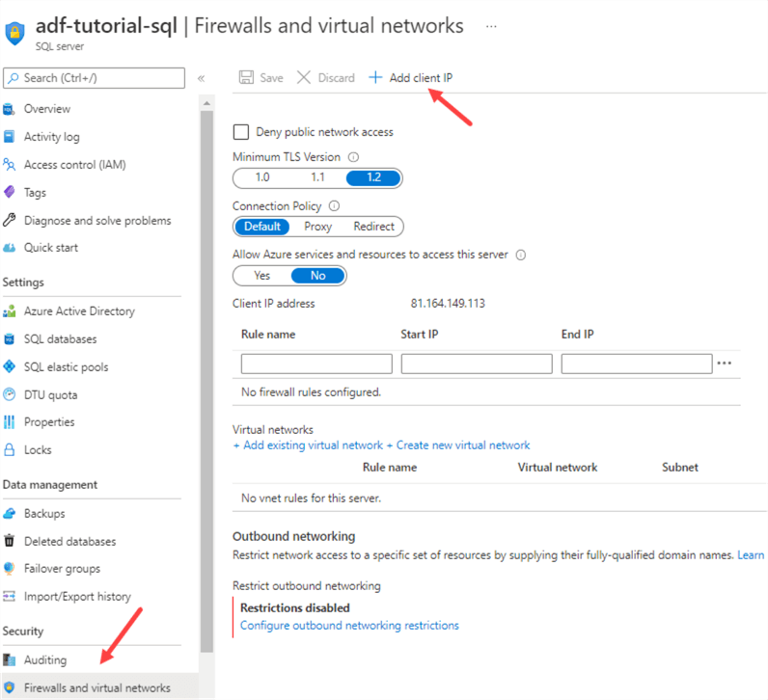Viewport: 768px width, 700px height.
Task: Click the SQL databases icon
Action: [9, 339]
